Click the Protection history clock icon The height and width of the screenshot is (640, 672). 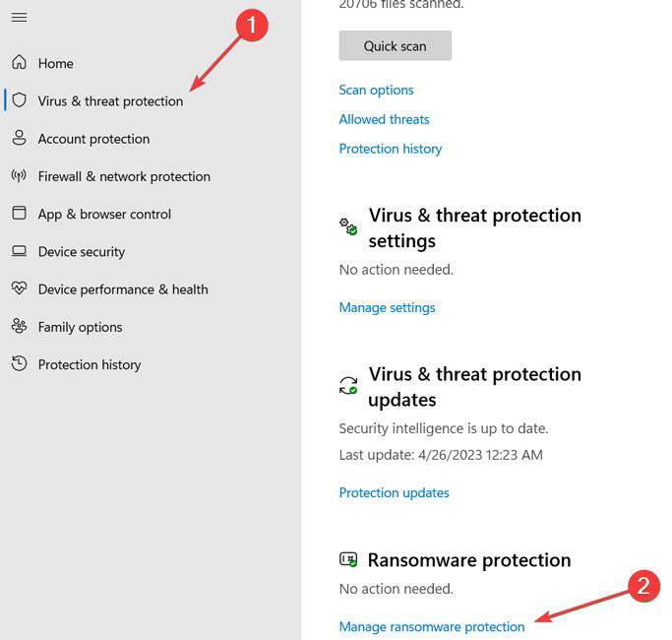pyautogui.click(x=20, y=363)
